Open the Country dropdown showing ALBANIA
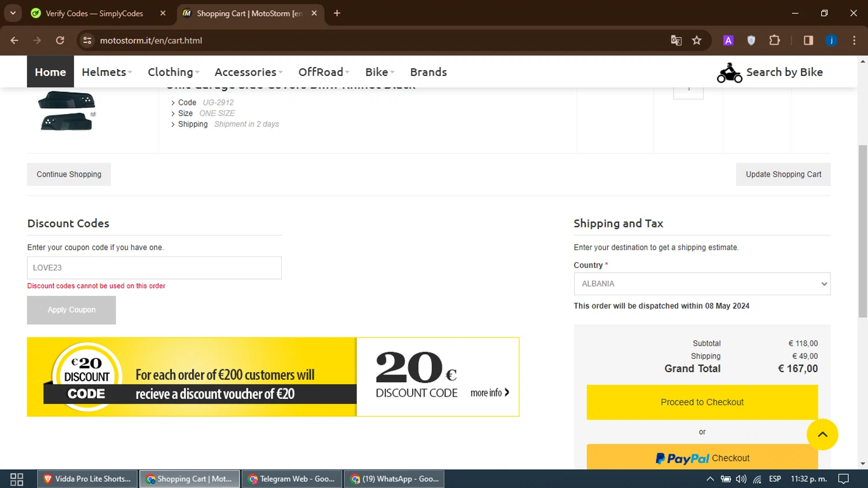Image resolution: width=868 pixels, height=488 pixels. pos(702,284)
